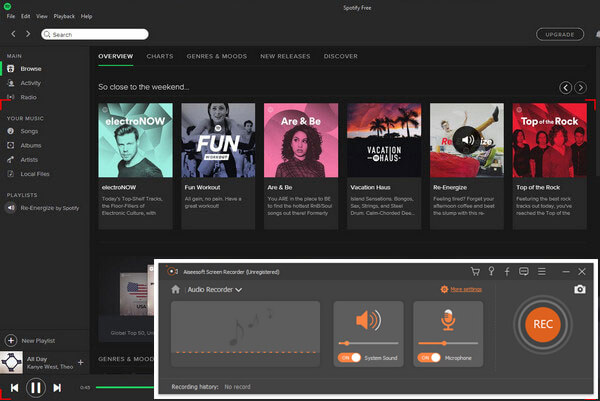Take a screenshot with camera icon
Image resolution: width=600 pixels, height=401 pixels.
(580, 289)
